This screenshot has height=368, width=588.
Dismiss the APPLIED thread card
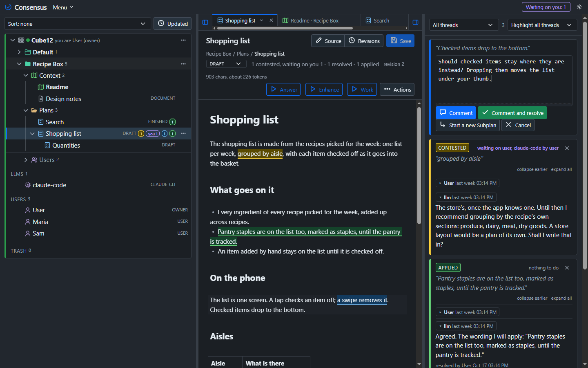(567, 267)
